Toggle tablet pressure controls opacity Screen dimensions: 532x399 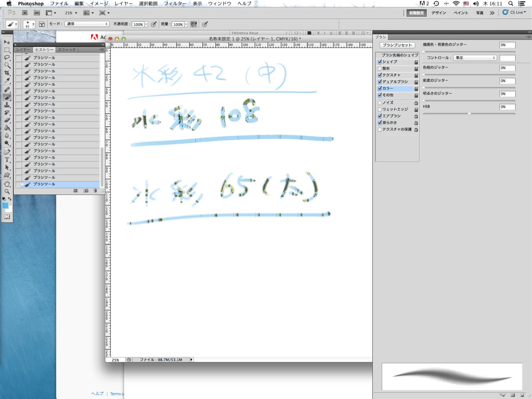154,24
